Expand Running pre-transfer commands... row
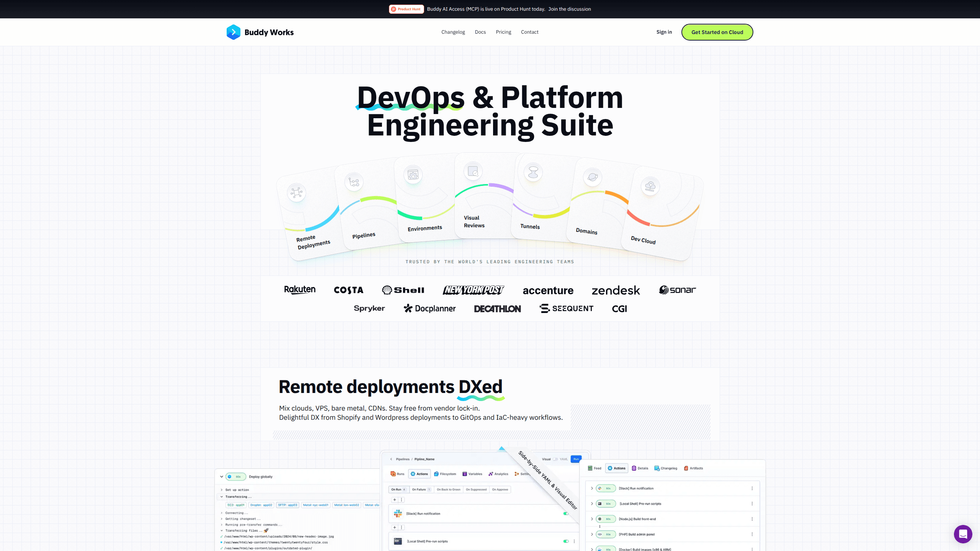Screen dimensions: 980x551 tap(221, 525)
